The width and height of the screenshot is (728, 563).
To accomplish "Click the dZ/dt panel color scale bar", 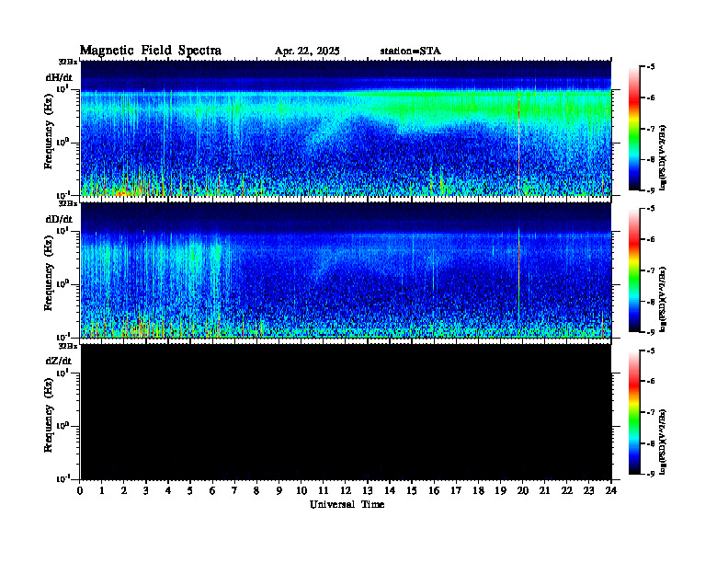I will tap(634, 412).
